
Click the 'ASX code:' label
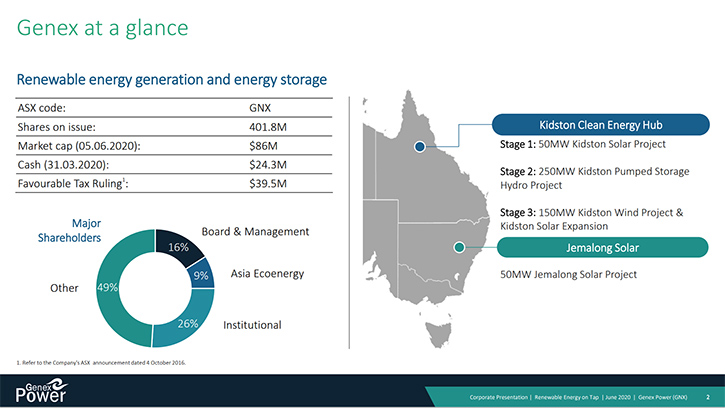coord(42,108)
